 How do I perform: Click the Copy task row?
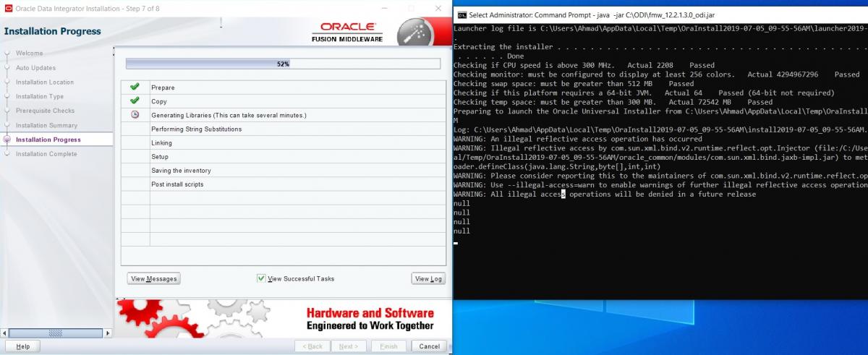[283, 101]
